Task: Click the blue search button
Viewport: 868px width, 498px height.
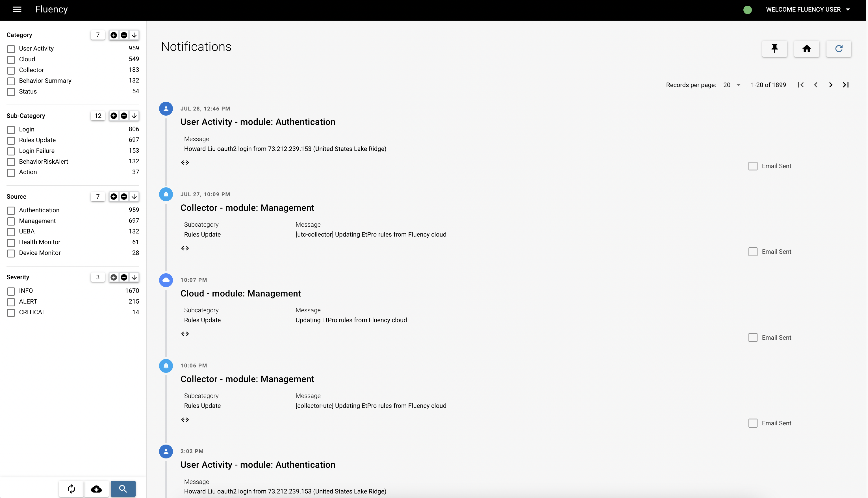Action: (x=123, y=489)
